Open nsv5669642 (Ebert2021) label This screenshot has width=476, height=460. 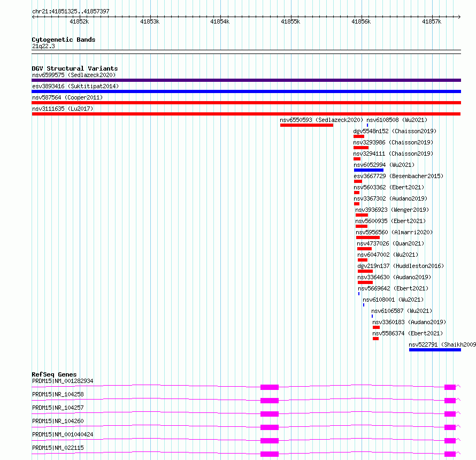pyautogui.click(x=393, y=288)
